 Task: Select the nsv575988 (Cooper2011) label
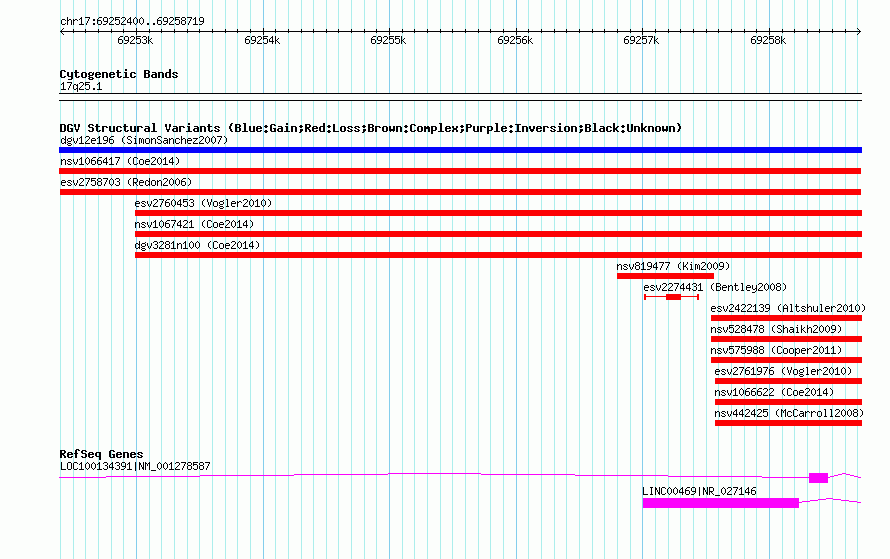pos(776,350)
